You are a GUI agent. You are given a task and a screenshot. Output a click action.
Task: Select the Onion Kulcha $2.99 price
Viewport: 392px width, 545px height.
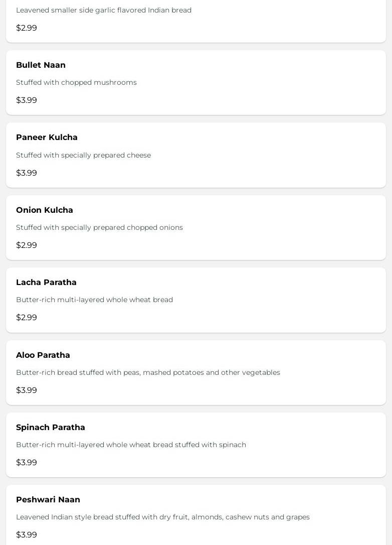point(27,245)
